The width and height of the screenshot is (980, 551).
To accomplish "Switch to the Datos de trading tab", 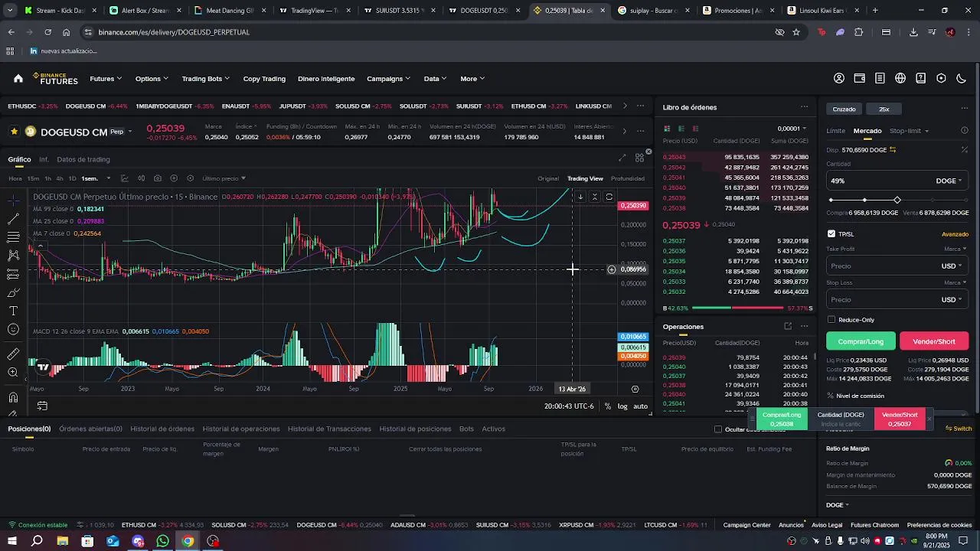I will (x=83, y=159).
